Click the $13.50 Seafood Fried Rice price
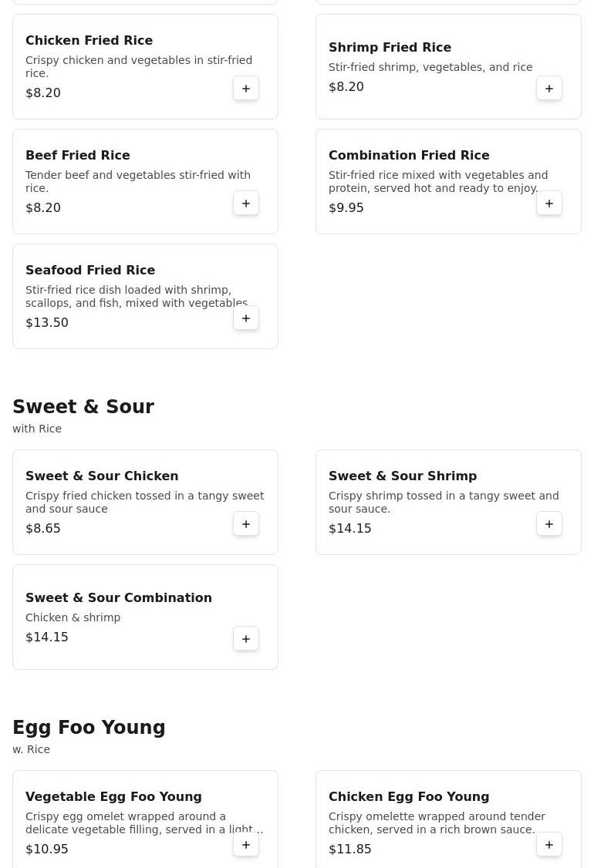594x868 pixels. pos(47,323)
